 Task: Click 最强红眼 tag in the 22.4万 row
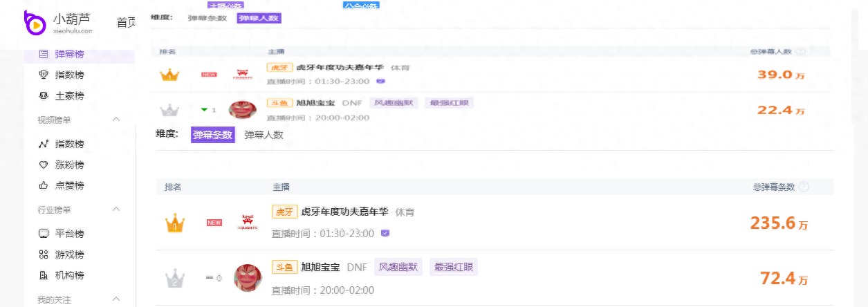[x=450, y=103]
